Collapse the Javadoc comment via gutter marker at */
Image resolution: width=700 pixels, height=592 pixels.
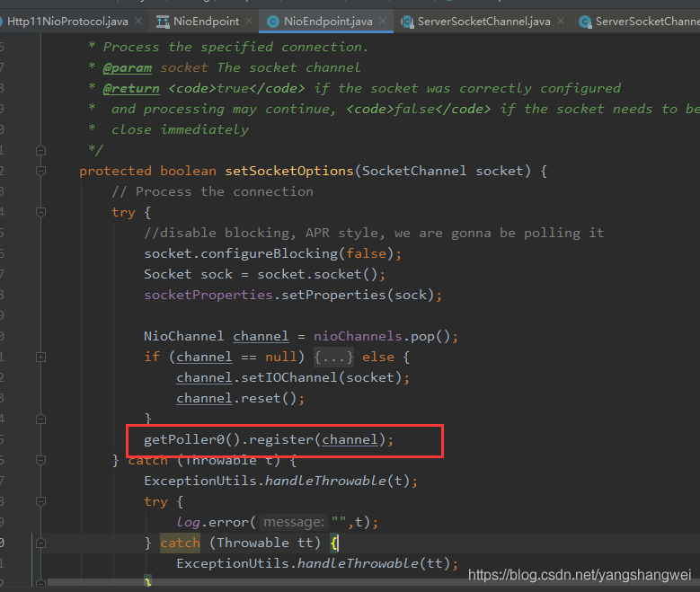click(x=40, y=150)
